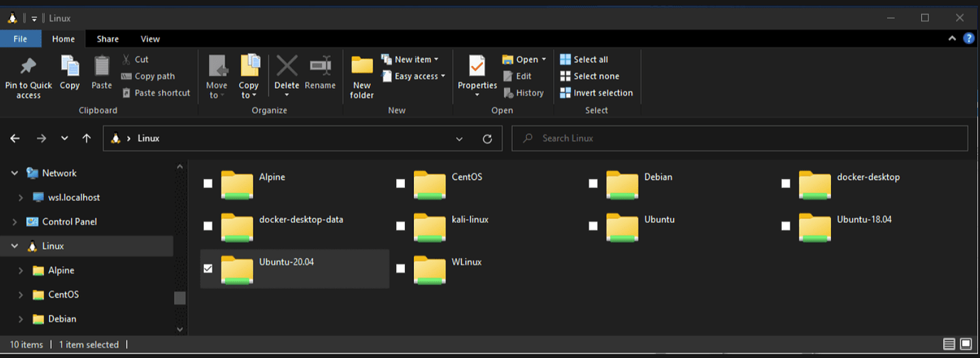
Task: Click the Rename icon in Organize group
Action: coord(320,67)
